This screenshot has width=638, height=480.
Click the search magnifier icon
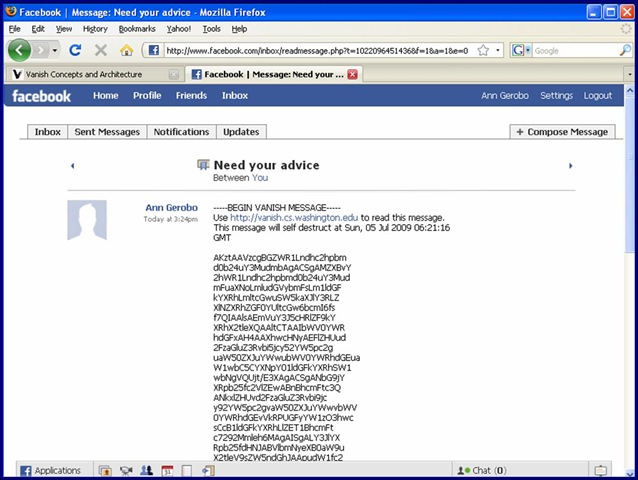[625, 50]
